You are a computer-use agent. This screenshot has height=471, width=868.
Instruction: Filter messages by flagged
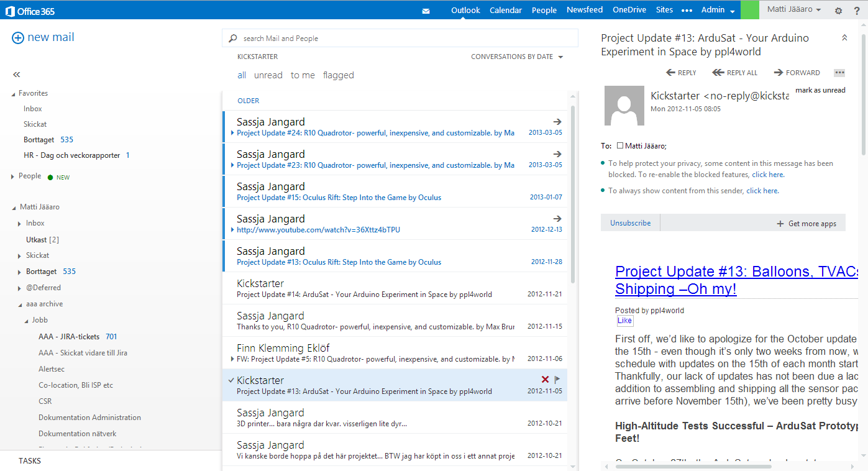[339, 75]
